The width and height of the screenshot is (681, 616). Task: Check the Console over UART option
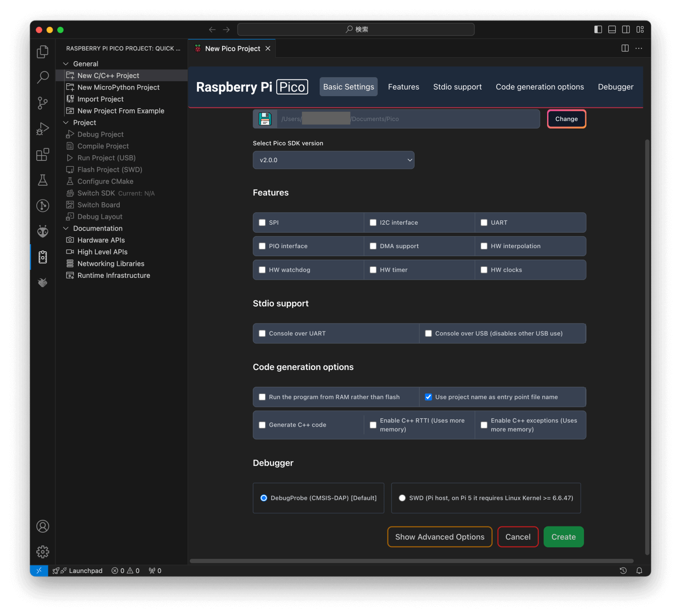coord(262,334)
